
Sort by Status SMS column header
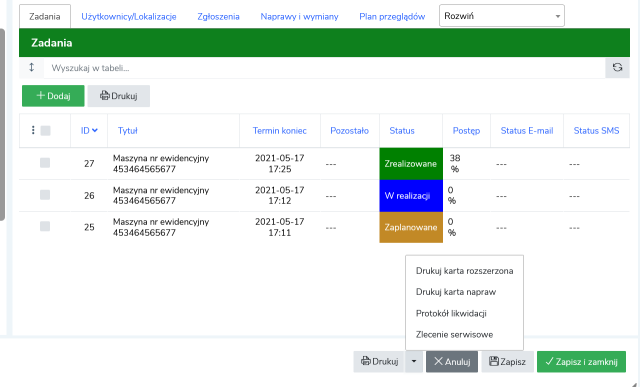pos(596,131)
